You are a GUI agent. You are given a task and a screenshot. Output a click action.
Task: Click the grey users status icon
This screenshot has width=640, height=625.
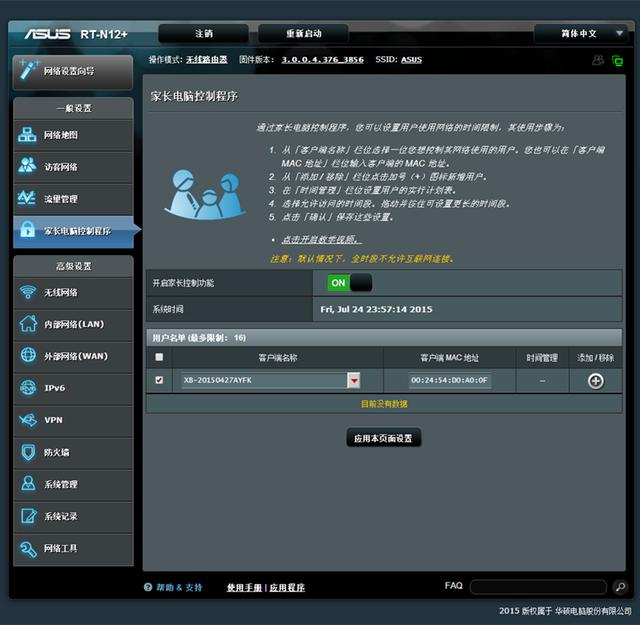point(598,60)
